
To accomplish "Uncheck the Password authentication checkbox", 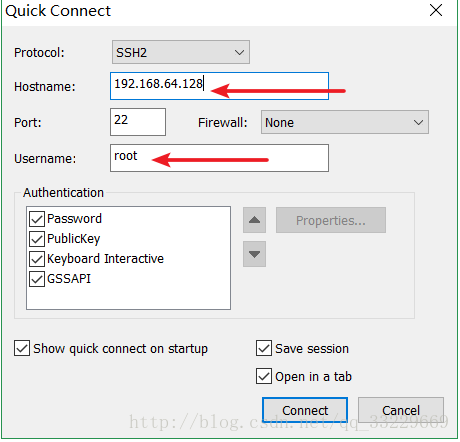I will [x=37, y=219].
